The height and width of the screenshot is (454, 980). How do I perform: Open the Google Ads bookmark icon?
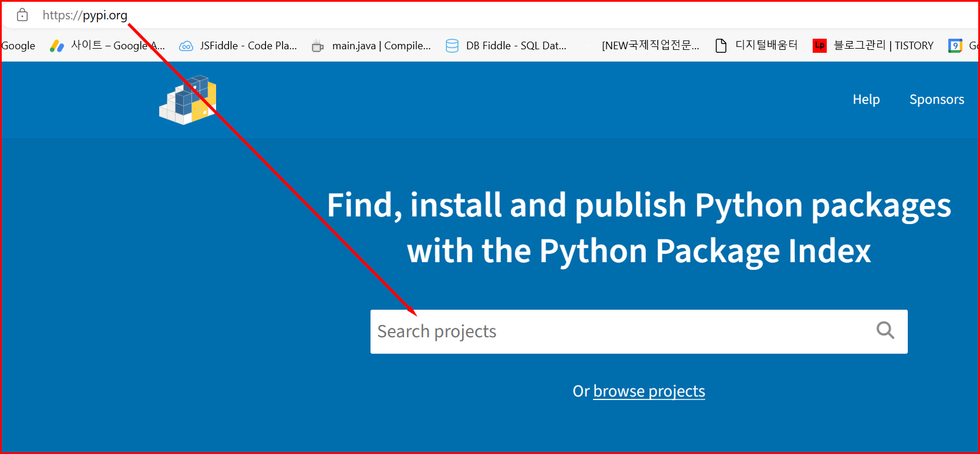coord(57,46)
